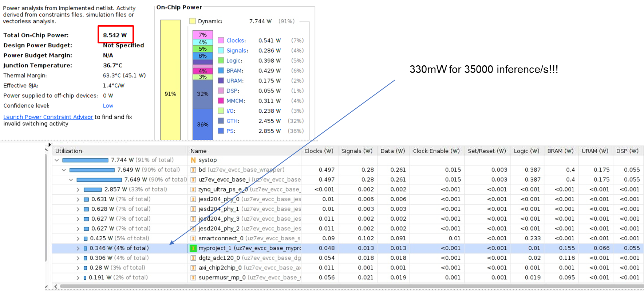Click the green myproject_1 module icon
This screenshot has width=644, height=291.
point(193,248)
